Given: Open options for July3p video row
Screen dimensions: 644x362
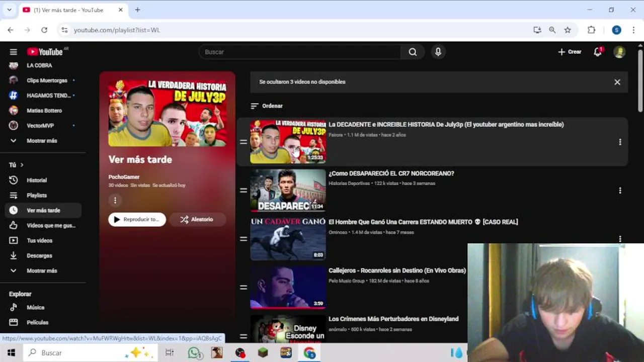Looking at the screenshot, I should click(x=620, y=142).
